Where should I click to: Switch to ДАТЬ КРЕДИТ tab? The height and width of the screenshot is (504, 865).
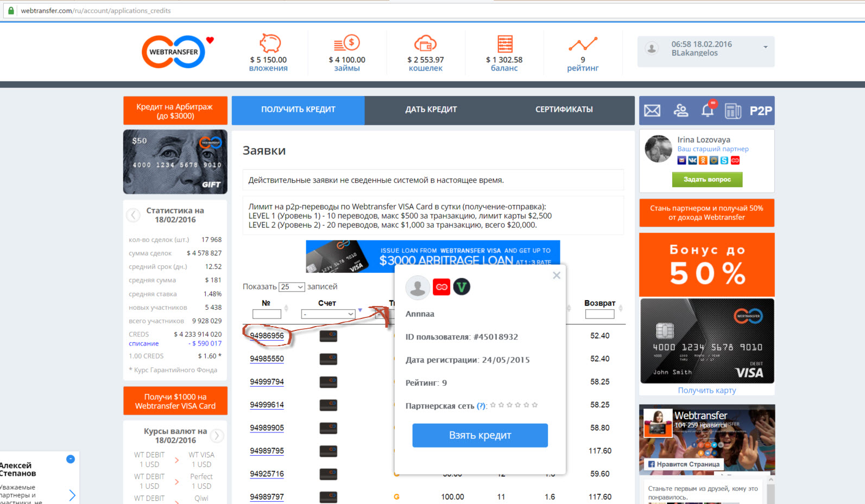pos(431,110)
